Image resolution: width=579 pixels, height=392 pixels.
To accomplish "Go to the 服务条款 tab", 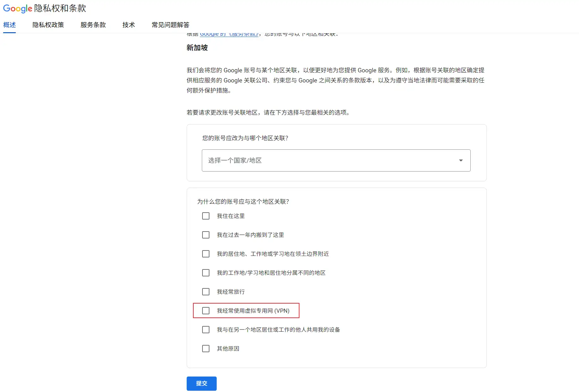I will click(x=93, y=25).
